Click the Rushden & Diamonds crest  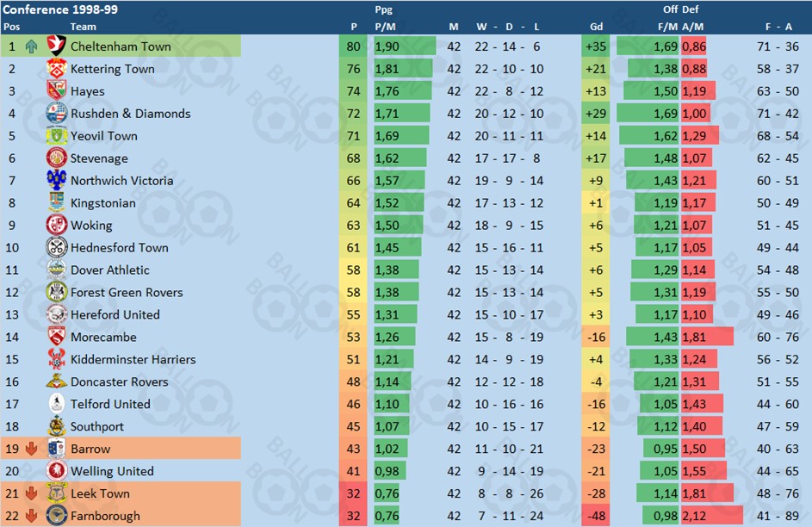click(x=57, y=114)
